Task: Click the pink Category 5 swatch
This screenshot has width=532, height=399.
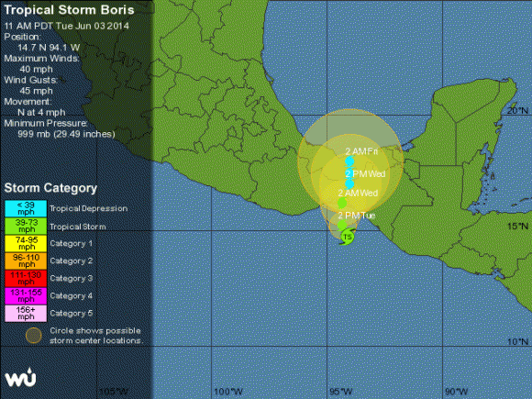Action: pos(26,313)
